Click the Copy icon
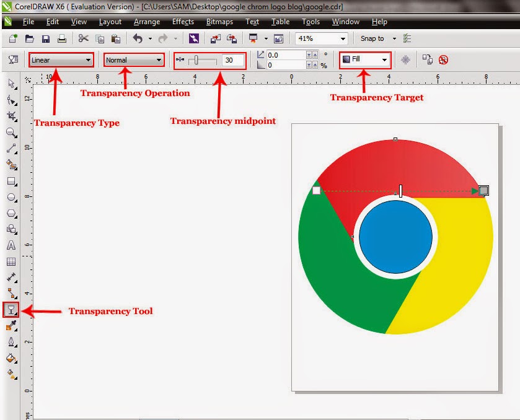Image resolution: width=520 pixels, height=420 pixels. [100, 39]
